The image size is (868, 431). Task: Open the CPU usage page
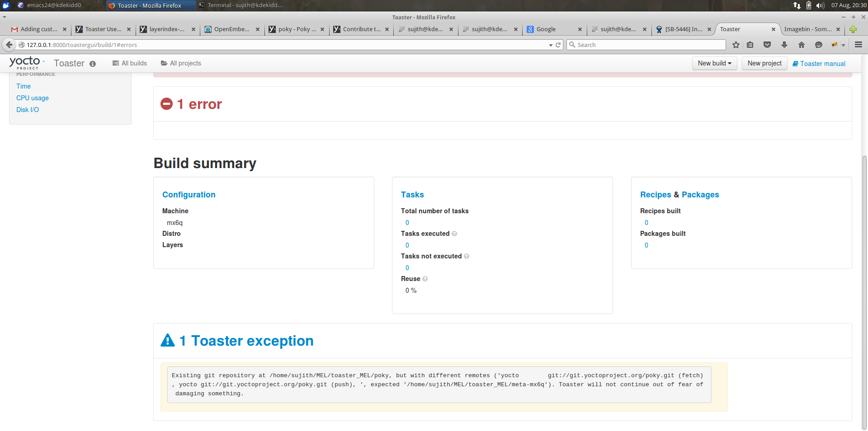[33, 98]
